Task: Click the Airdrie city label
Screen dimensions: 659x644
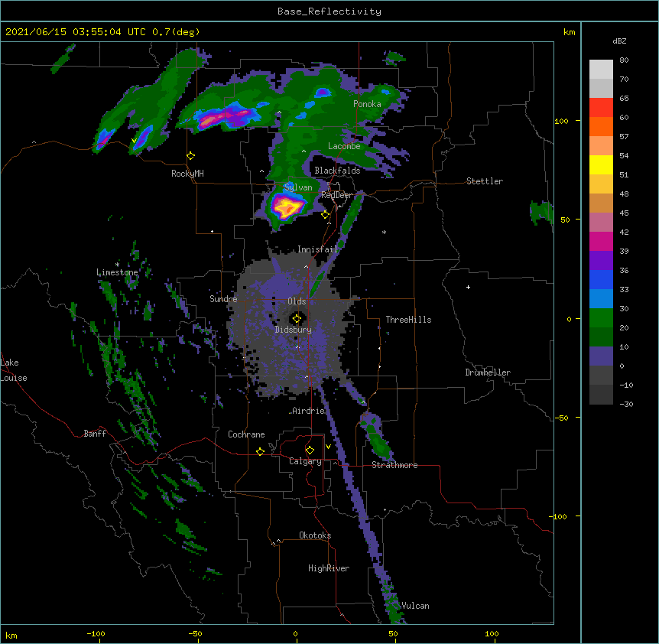Action: click(x=309, y=411)
